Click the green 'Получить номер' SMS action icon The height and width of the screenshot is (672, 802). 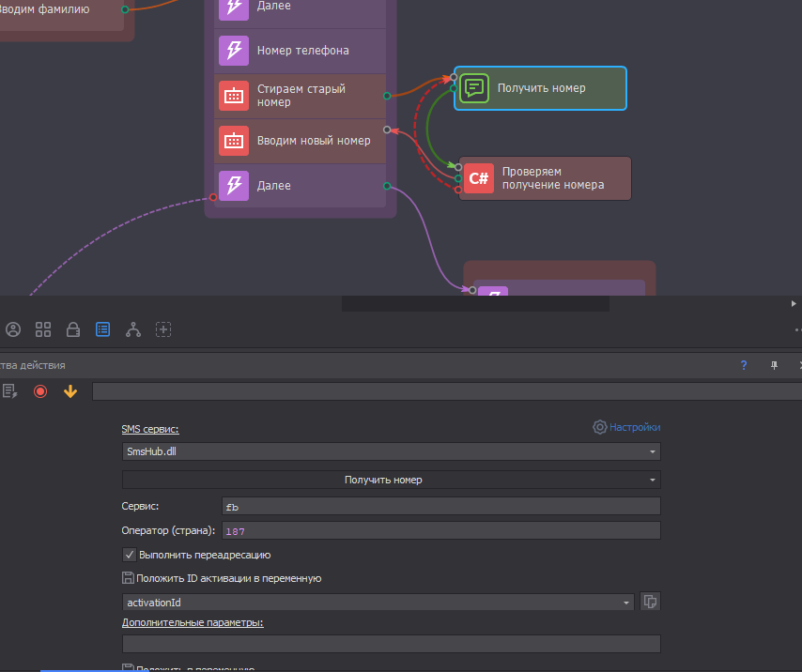[474, 88]
